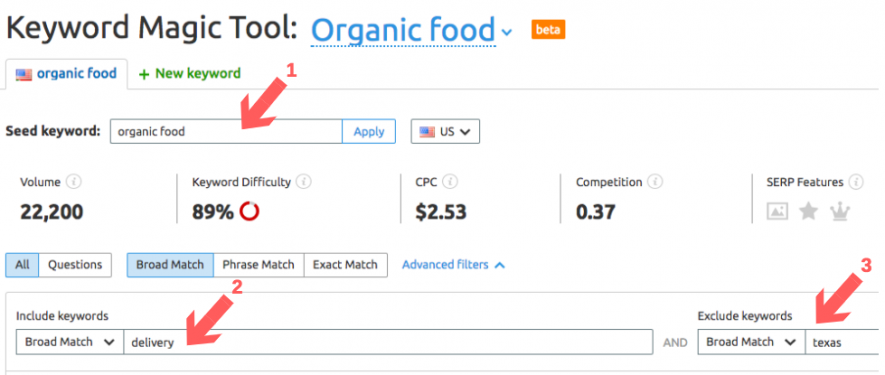The height and width of the screenshot is (375, 885).
Task: Open the organic food keyword tab
Action: tap(67, 73)
